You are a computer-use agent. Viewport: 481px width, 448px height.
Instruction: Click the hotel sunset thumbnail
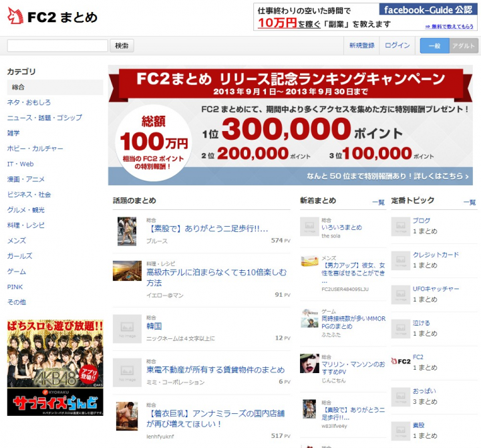pos(127,271)
